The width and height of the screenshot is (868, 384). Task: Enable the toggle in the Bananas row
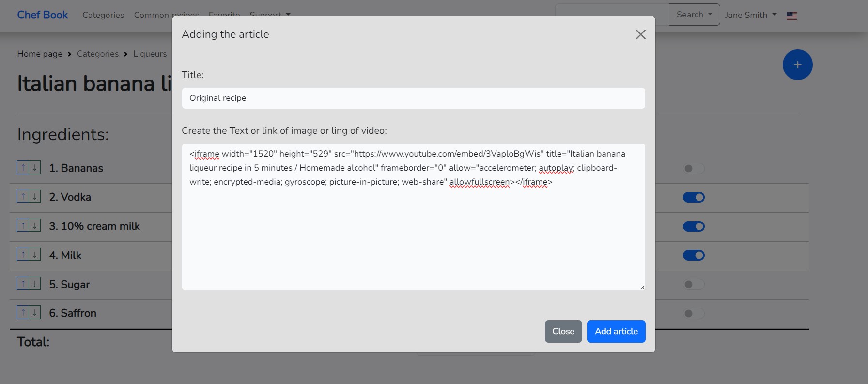click(693, 169)
